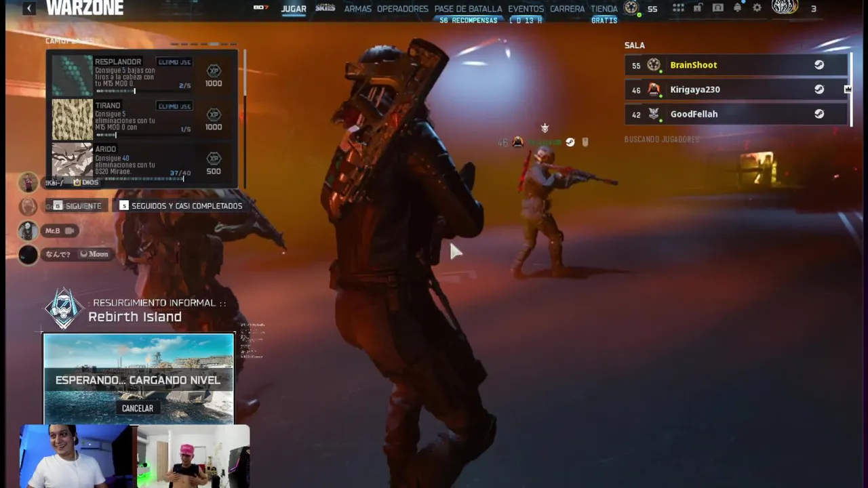Click the SALA lobby heading

(635, 45)
